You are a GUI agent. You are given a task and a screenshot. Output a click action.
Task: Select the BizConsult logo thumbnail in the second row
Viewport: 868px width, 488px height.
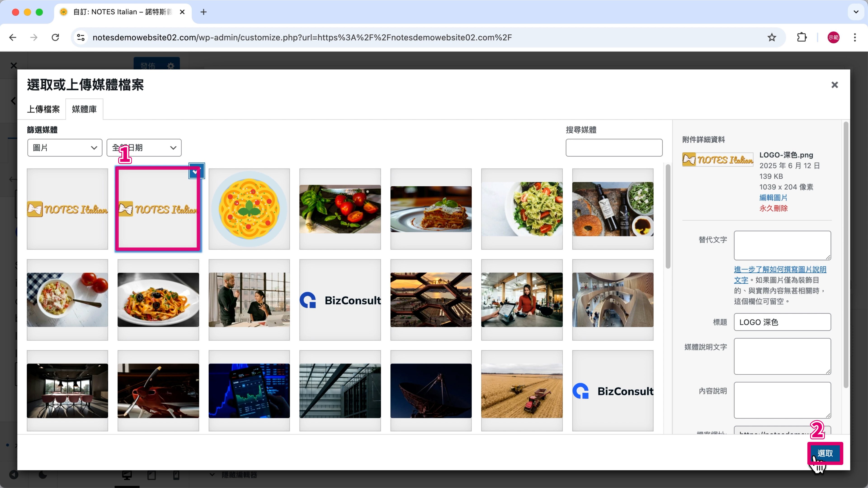(x=340, y=300)
